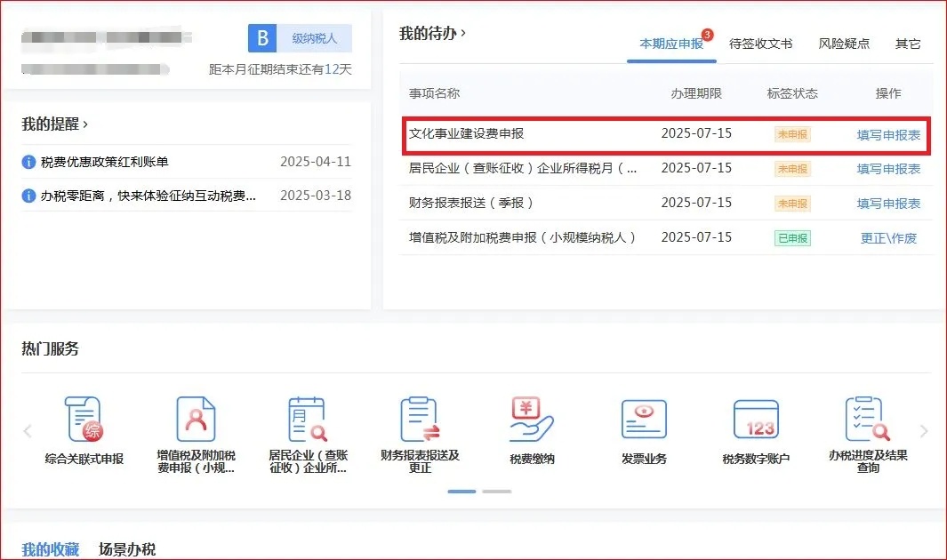Viewport: 947px width, 560px height.
Task: Open 居民企业(查账征收) calendar icon
Action: point(308,420)
